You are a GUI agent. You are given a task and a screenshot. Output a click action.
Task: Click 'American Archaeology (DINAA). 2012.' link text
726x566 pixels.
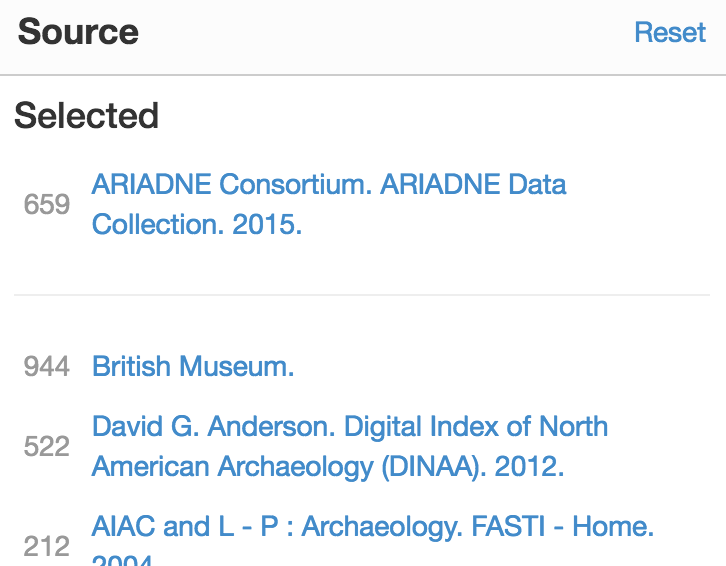(x=328, y=466)
